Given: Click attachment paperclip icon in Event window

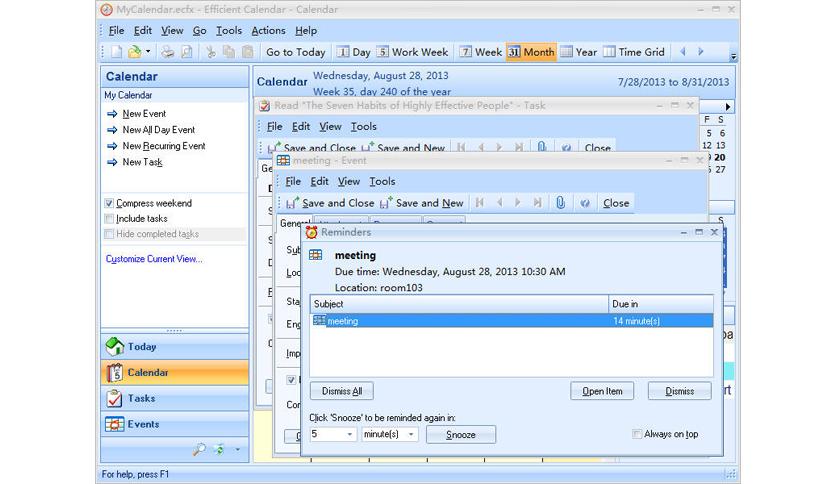Looking at the screenshot, I should tap(560, 203).
